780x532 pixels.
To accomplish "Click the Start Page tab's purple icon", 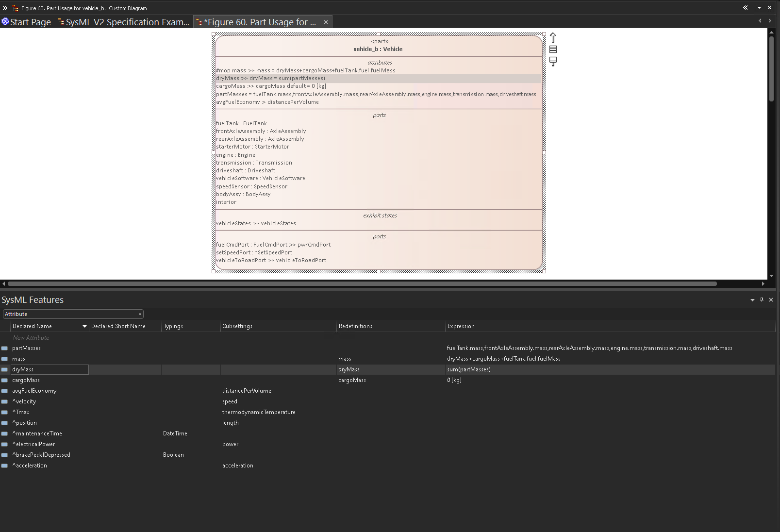I will [5, 21].
